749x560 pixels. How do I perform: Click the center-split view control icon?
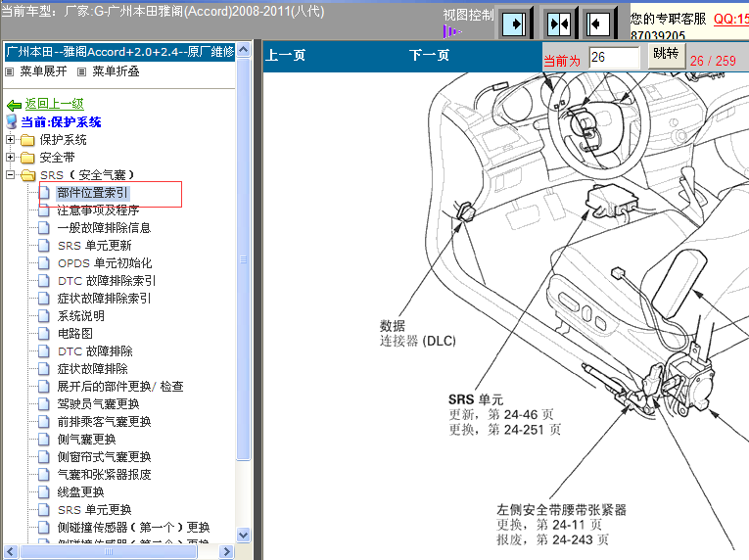558,23
